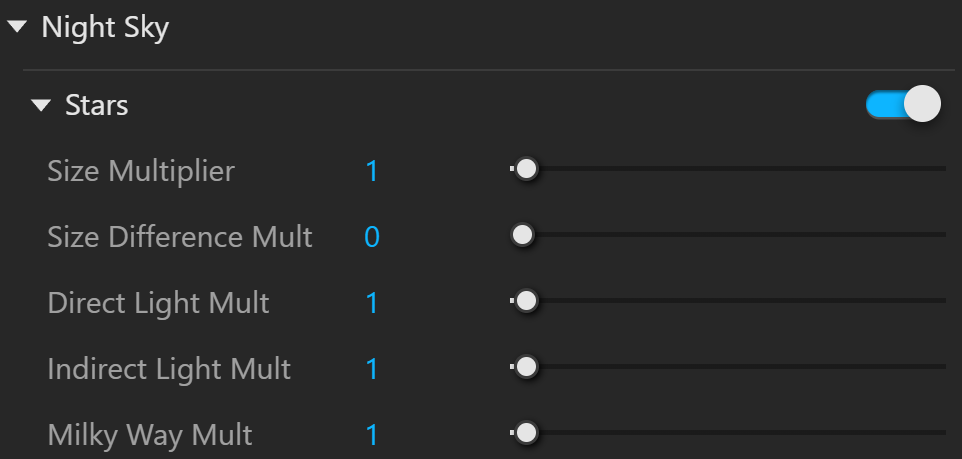Select the Size Difference Mult label
Screen dimensions: 962x459
180,237
